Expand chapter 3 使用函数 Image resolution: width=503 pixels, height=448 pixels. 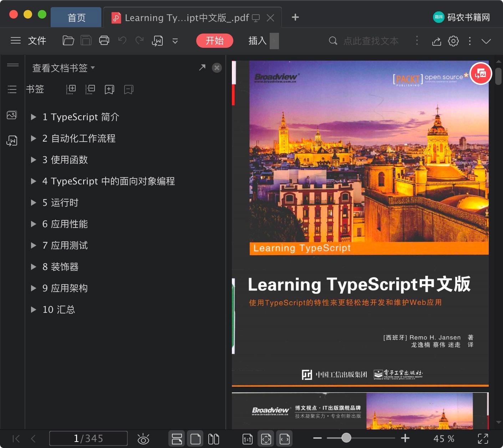click(x=34, y=160)
